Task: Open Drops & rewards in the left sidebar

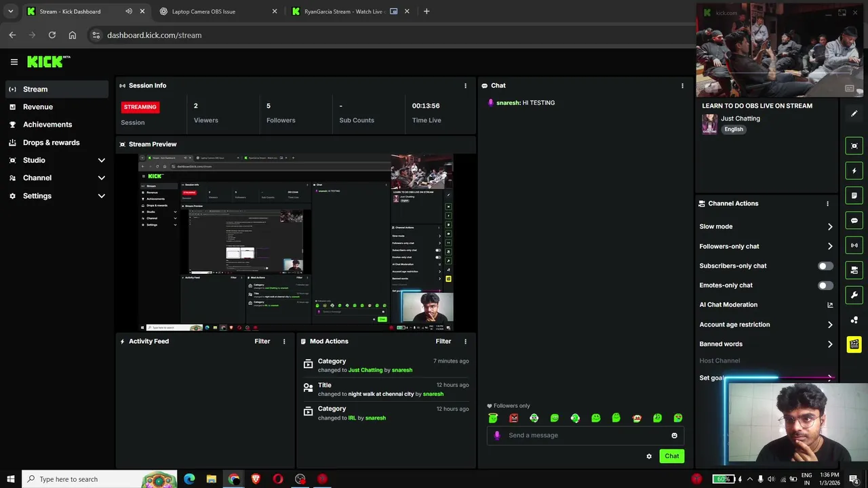Action: (x=56, y=143)
